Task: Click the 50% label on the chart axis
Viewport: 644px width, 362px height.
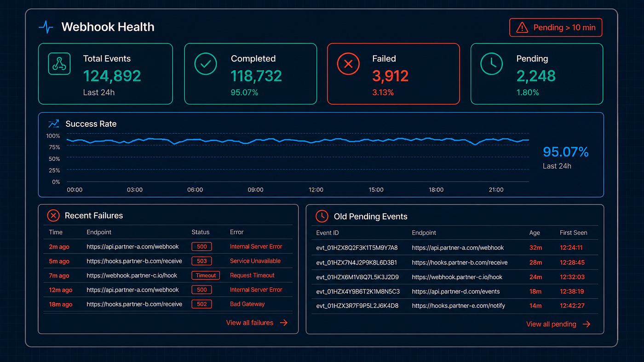Action: click(x=54, y=159)
